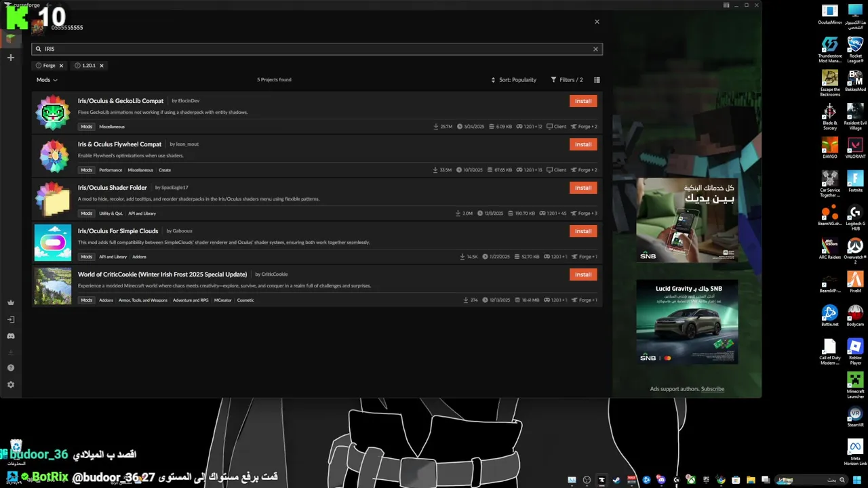Install World of CriticCookie mod

point(583,274)
